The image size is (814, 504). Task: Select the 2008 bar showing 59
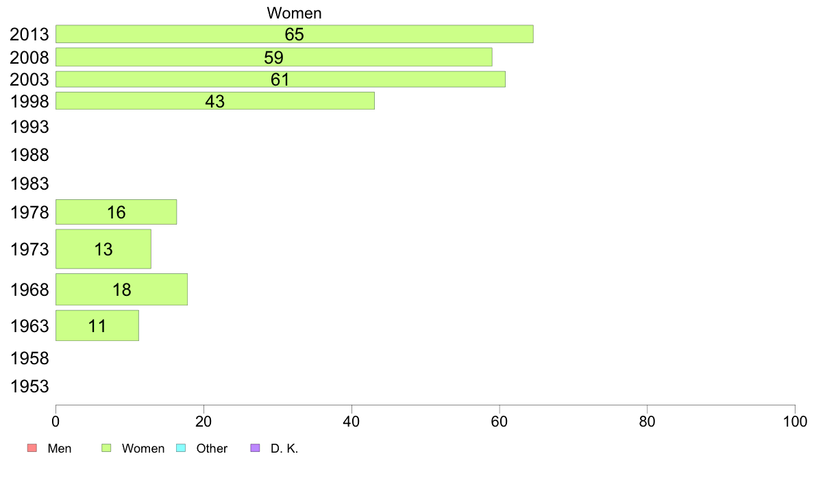coord(273,57)
